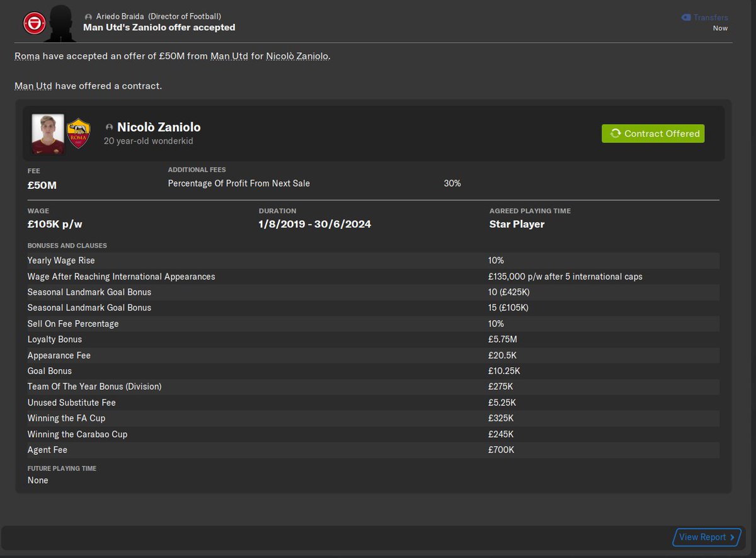This screenshot has height=558, width=756.
Task: Open the Roma club link
Action: coord(27,56)
